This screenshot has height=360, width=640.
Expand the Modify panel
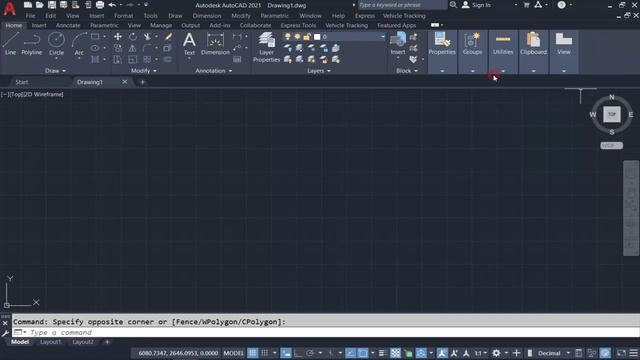click(143, 71)
